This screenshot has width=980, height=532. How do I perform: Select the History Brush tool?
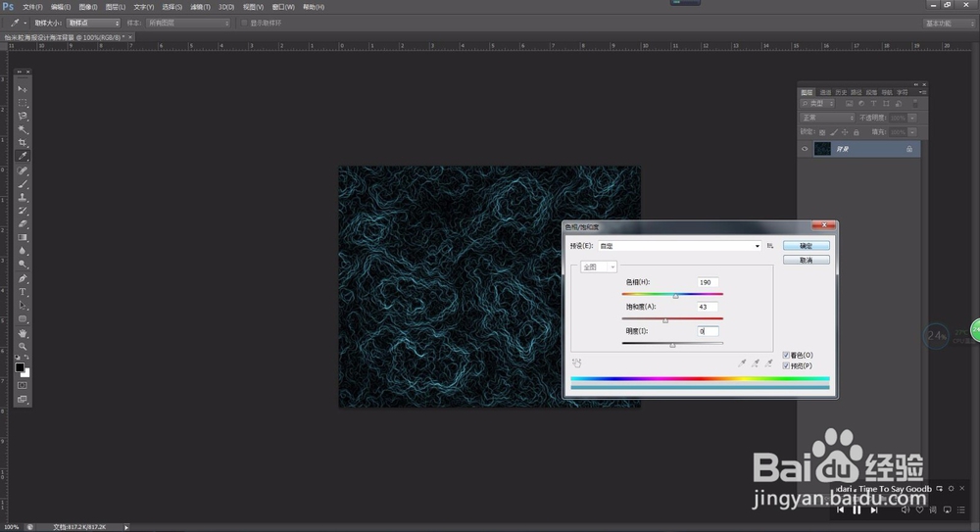pyautogui.click(x=23, y=211)
